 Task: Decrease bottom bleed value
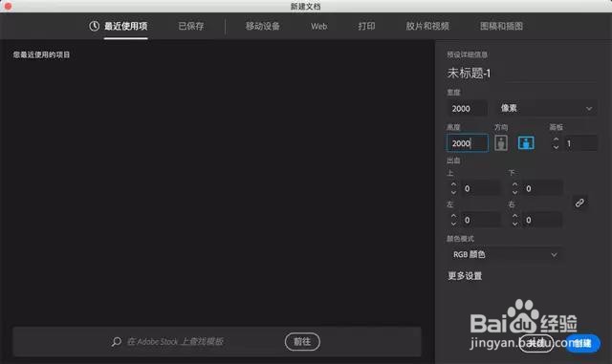(x=514, y=192)
